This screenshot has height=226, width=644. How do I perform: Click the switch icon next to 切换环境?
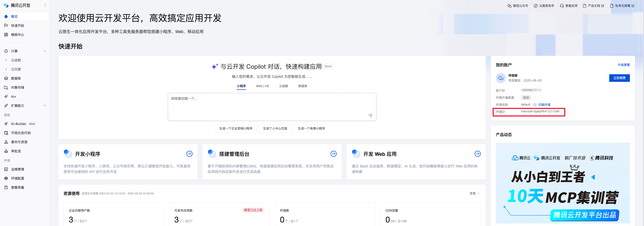tap(535, 105)
